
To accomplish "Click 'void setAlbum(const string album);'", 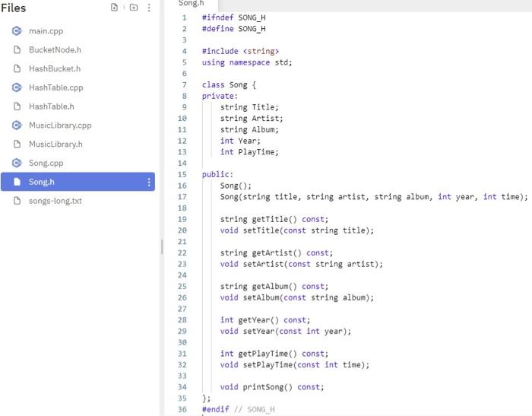I will [297, 297].
